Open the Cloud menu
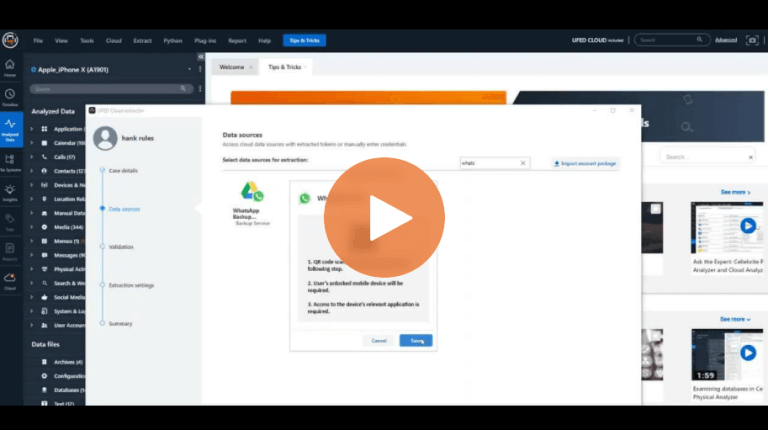Viewport: 768px width, 430px height. [x=114, y=41]
